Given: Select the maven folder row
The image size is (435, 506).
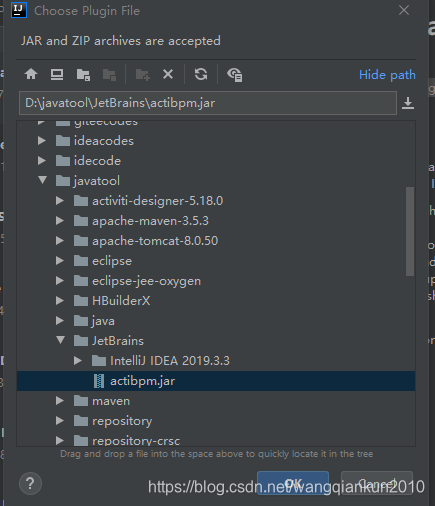Looking at the screenshot, I should pyautogui.click(x=216, y=401).
